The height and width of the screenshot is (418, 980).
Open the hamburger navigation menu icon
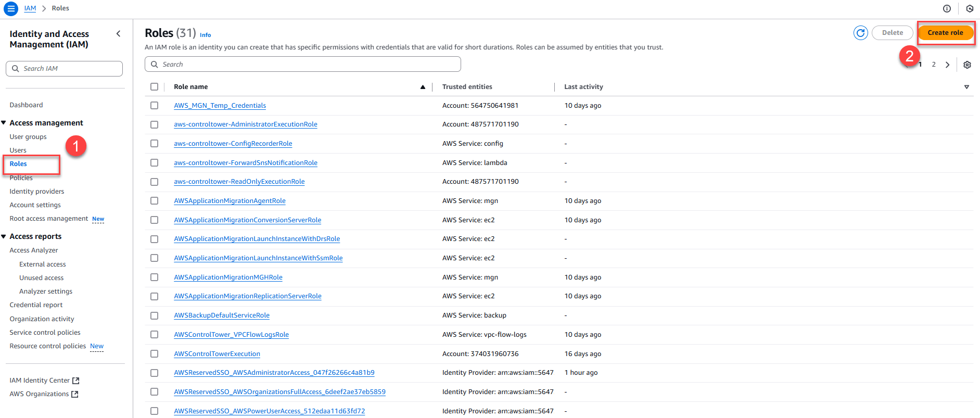click(10, 8)
